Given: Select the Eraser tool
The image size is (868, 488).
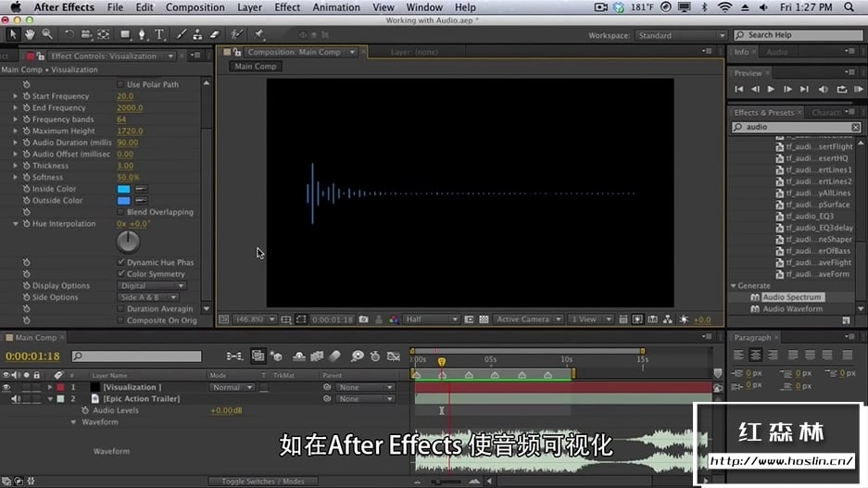Looking at the screenshot, I should 215,35.
